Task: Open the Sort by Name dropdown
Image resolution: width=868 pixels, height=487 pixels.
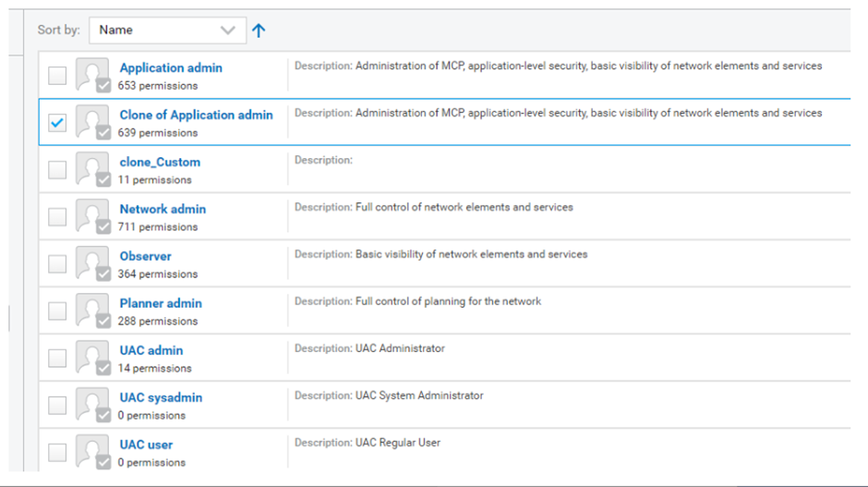Action: tap(167, 30)
